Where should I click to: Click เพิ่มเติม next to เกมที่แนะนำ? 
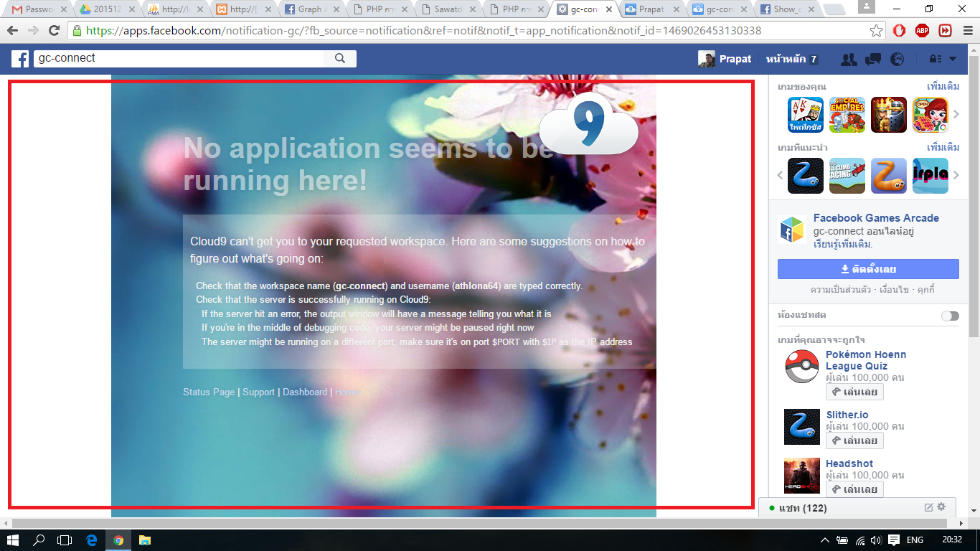[943, 148]
